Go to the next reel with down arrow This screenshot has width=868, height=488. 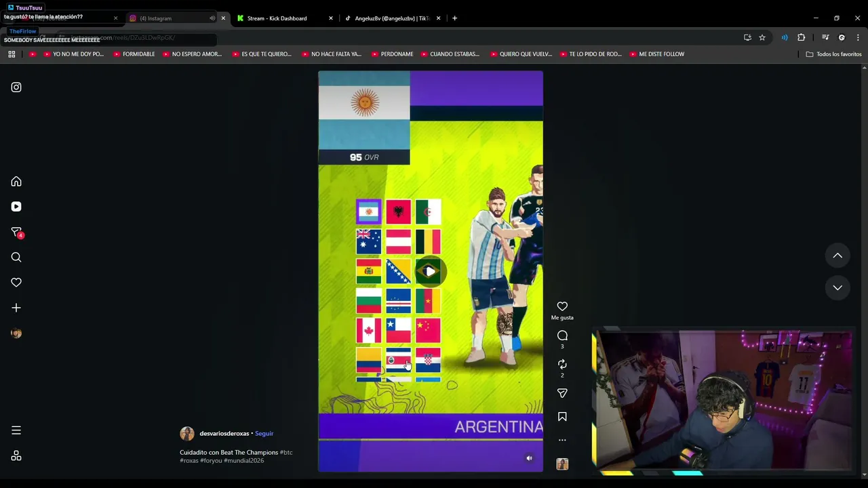[x=837, y=287]
